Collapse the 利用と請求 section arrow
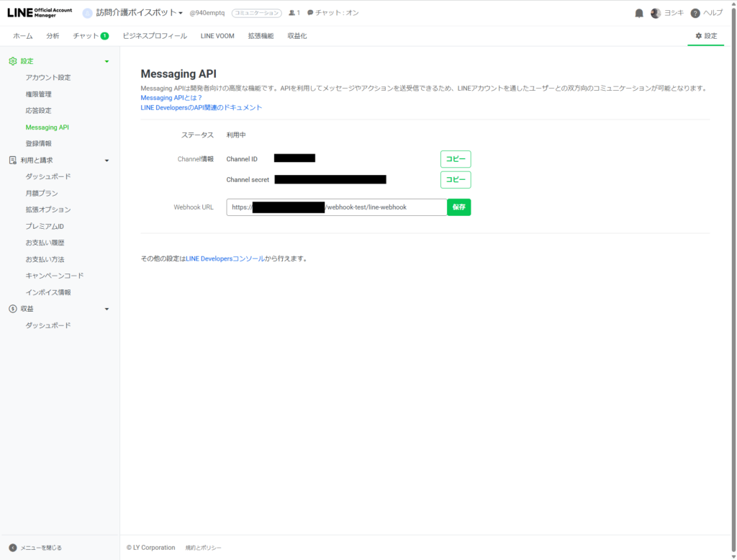The width and height of the screenshot is (737, 560). click(x=107, y=161)
